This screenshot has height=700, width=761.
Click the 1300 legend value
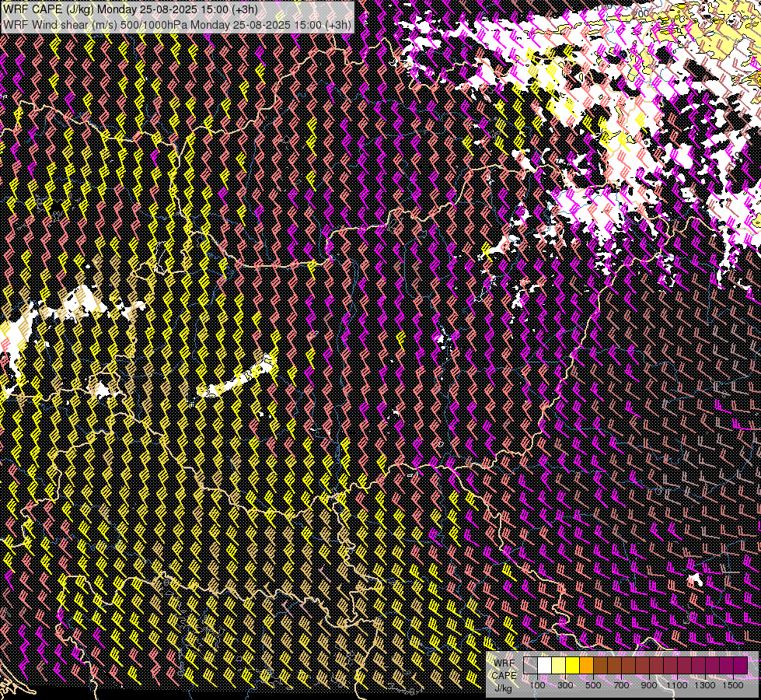705,685
